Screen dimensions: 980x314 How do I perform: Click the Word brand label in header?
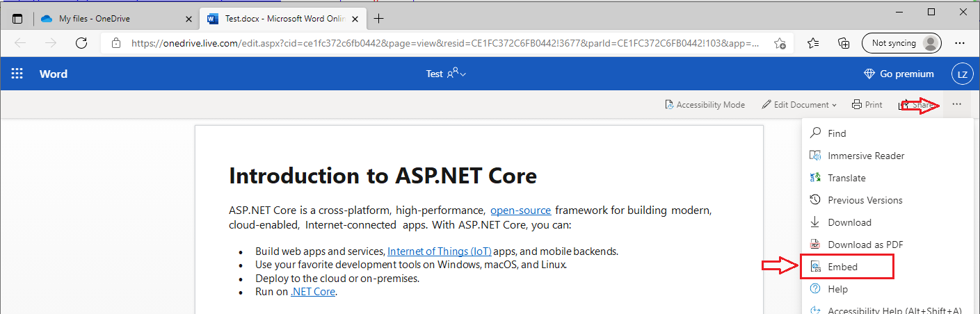[x=54, y=74]
